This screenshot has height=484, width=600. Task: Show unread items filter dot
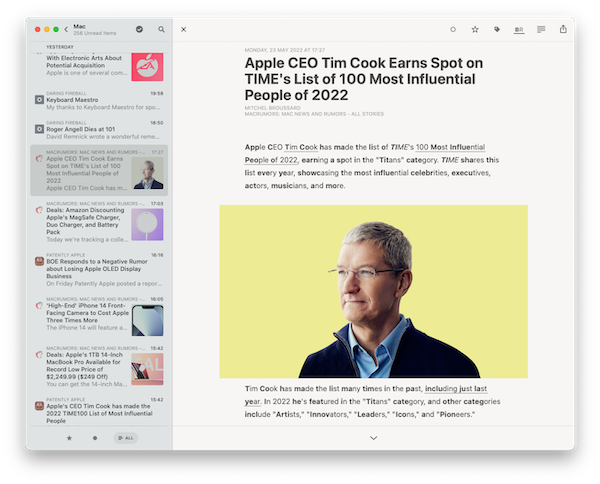[95, 438]
